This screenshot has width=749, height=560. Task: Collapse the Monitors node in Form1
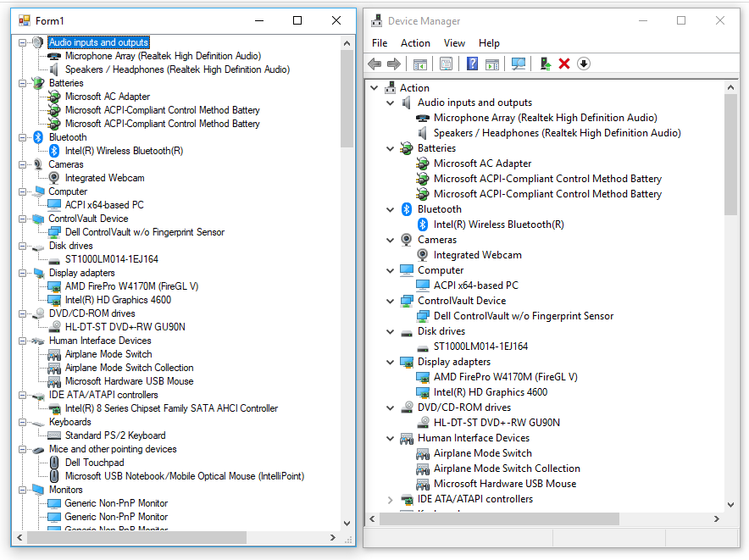click(22, 490)
